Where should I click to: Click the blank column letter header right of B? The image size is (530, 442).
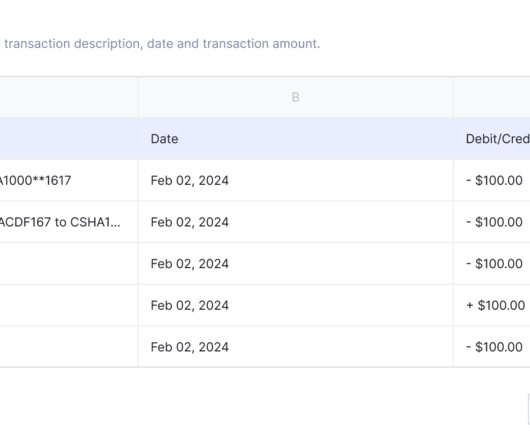(x=492, y=97)
